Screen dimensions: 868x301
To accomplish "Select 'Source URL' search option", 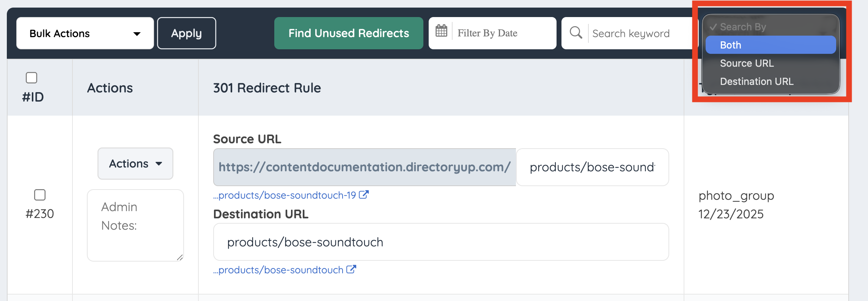I will 747,63.
